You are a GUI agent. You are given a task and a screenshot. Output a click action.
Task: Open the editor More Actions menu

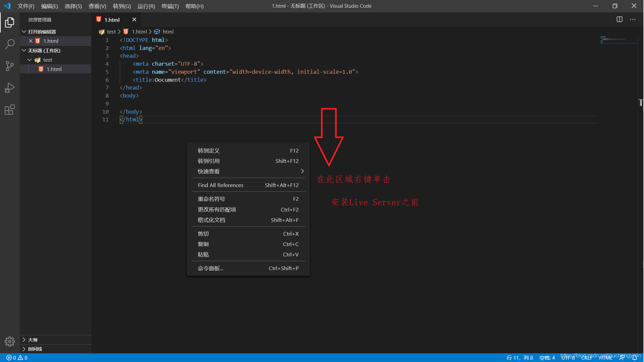point(633,19)
